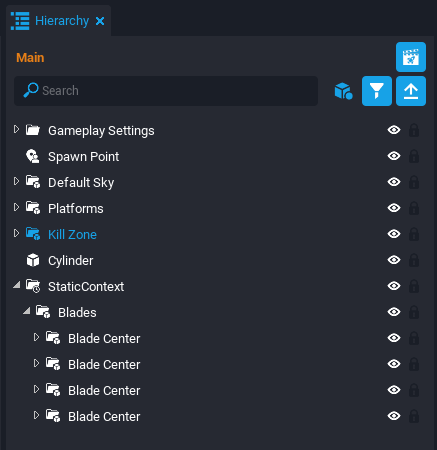Open the scene clapperboard icon button

[x=411, y=57]
